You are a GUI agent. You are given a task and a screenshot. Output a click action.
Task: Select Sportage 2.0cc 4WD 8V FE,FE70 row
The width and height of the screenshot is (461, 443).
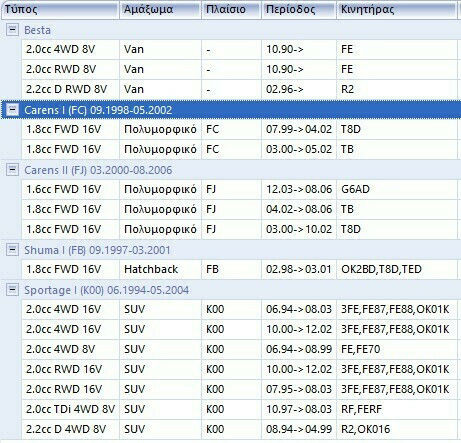(x=239, y=349)
